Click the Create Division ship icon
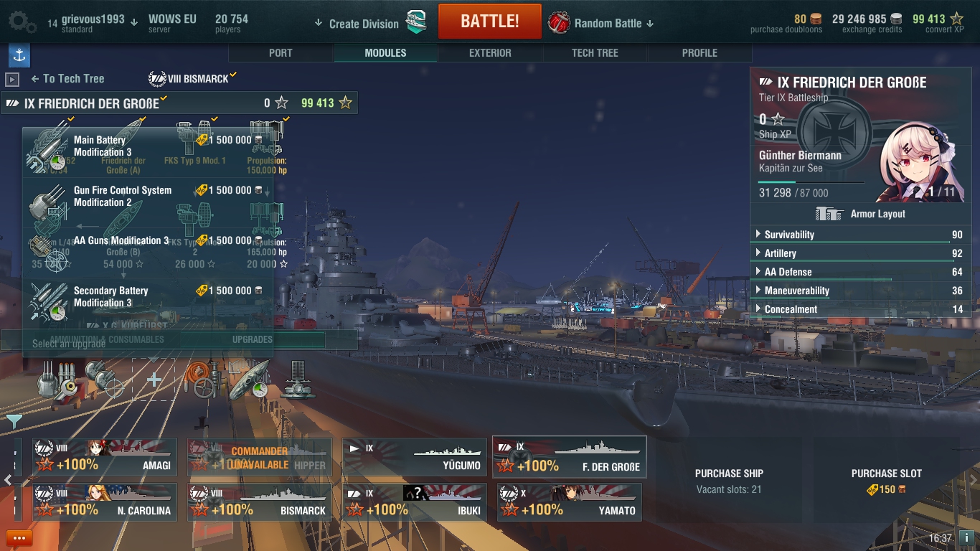980x551 pixels. [416, 22]
